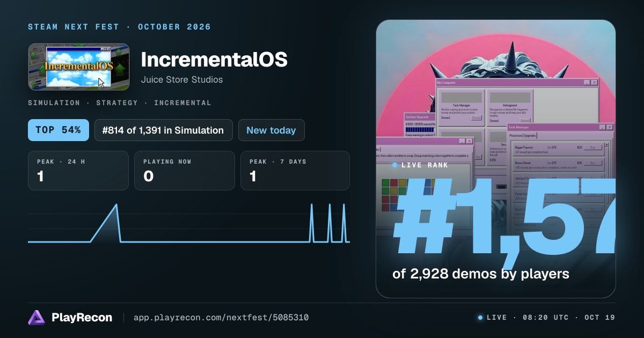Click the LIVE status dot in footer
644x338 pixels.
coord(480,318)
